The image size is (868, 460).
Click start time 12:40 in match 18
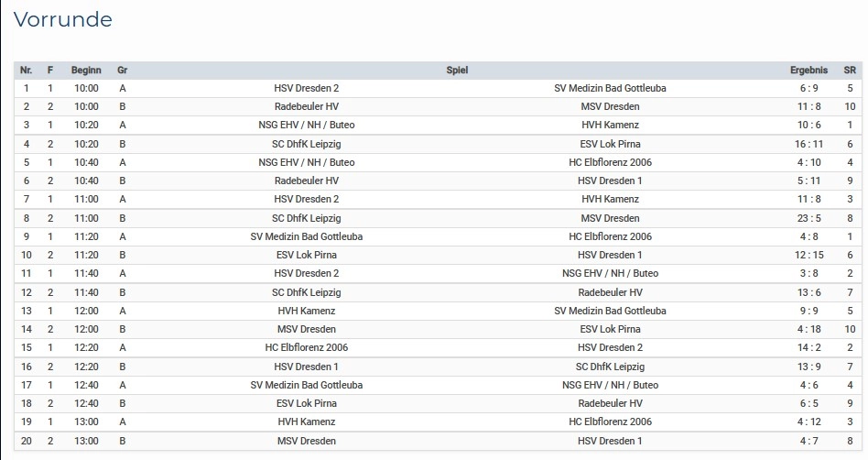[86, 403]
